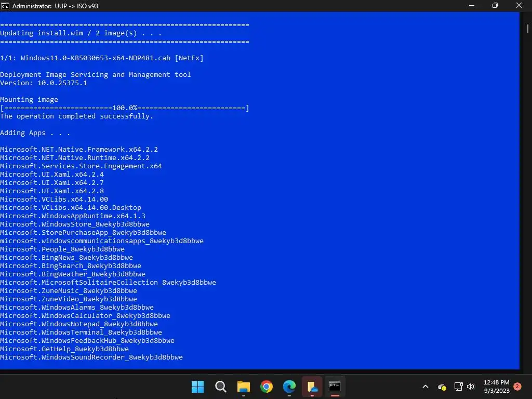Click the MicrosoftSolitaireCollection package line
The width and height of the screenshot is (532, 399).
pos(108,283)
